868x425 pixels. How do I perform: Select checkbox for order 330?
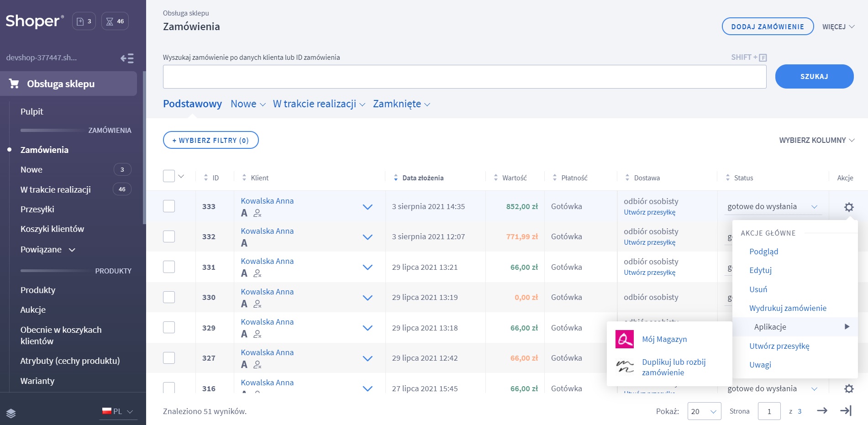169,297
